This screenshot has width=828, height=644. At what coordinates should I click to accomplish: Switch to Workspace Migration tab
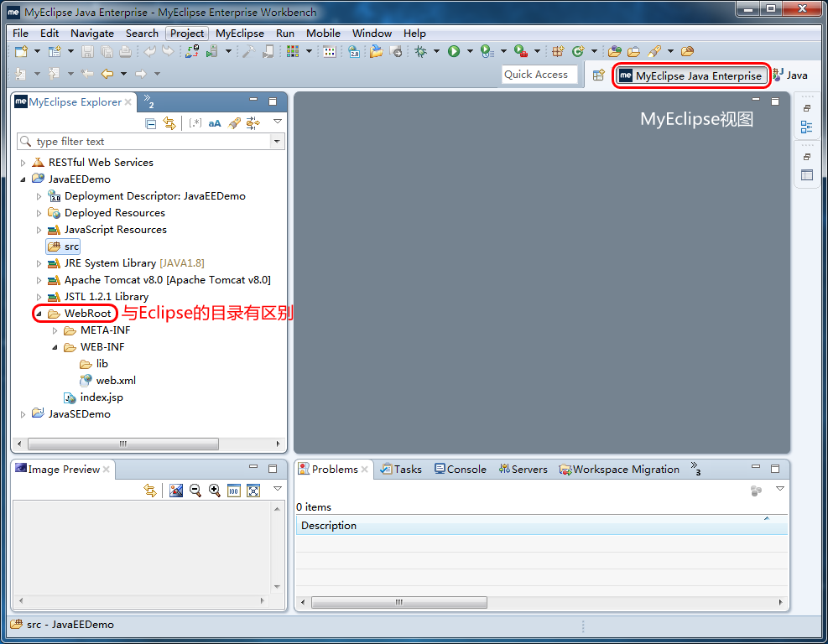(619, 470)
